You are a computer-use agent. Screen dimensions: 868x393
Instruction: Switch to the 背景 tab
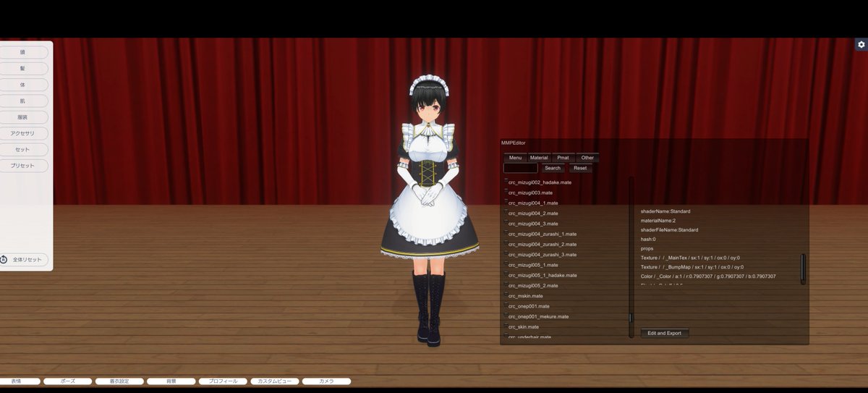[171, 381]
